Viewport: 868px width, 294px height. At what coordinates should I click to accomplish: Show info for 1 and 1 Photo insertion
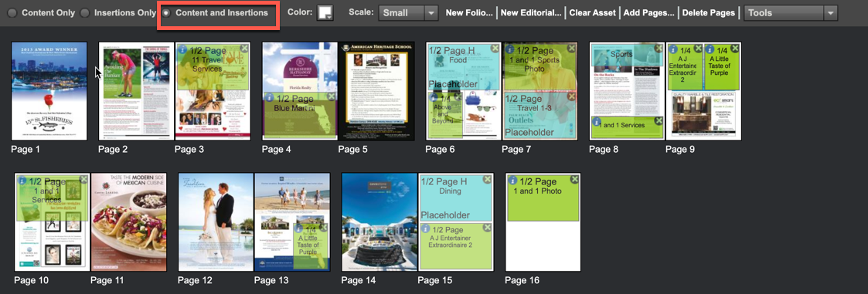[512, 180]
